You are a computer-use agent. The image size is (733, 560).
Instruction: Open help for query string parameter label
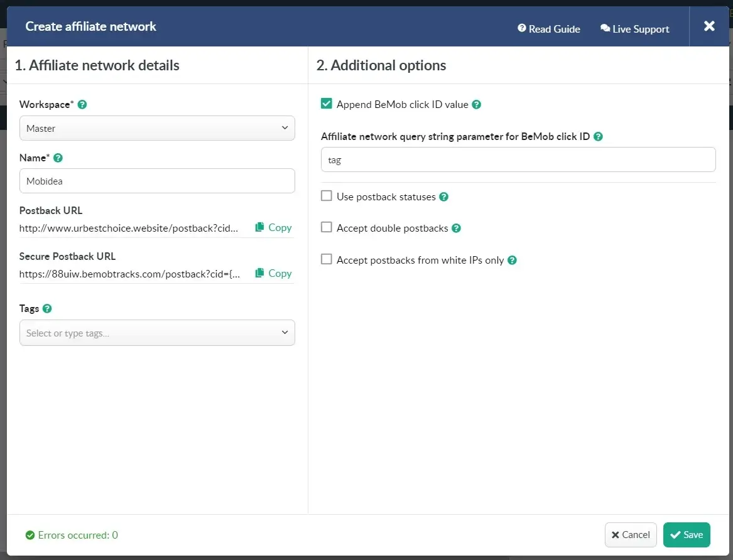tap(598, 136)
